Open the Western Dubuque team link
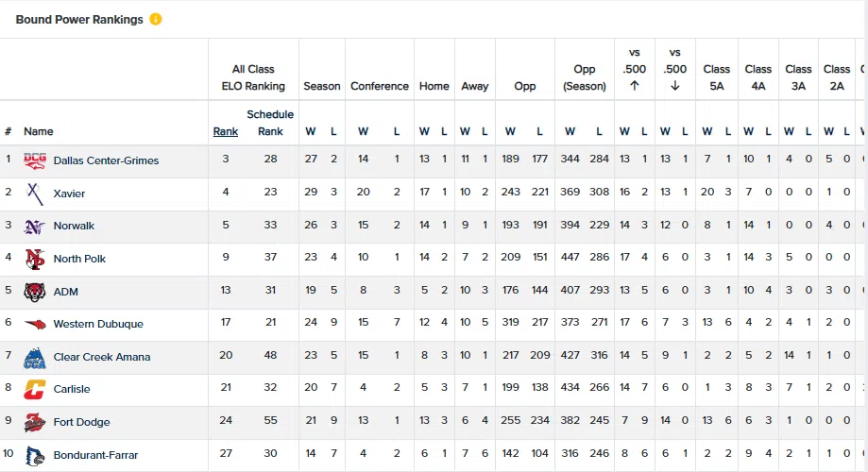 [98, 325]
